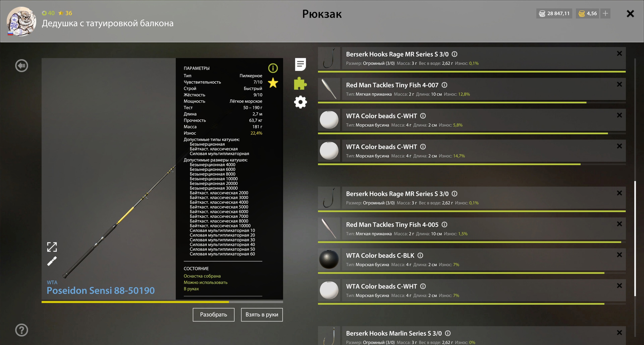Click the player level 40 indicator
The height and width of the screenshot is (345, 644).
click(x=48, y=13)
